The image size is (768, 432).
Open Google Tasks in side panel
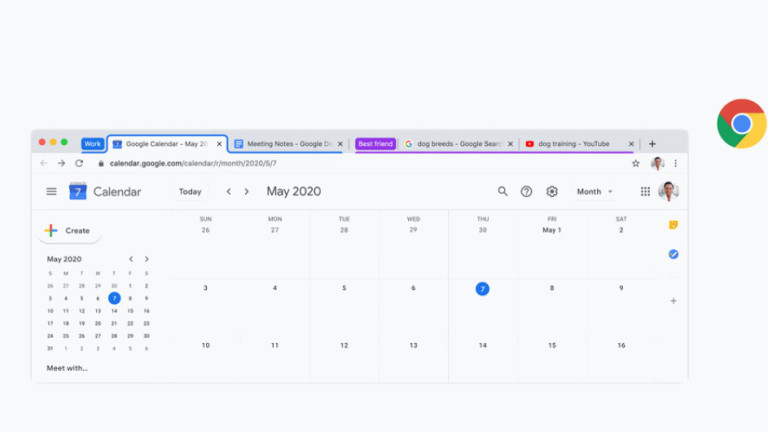[x=673, y=254]
